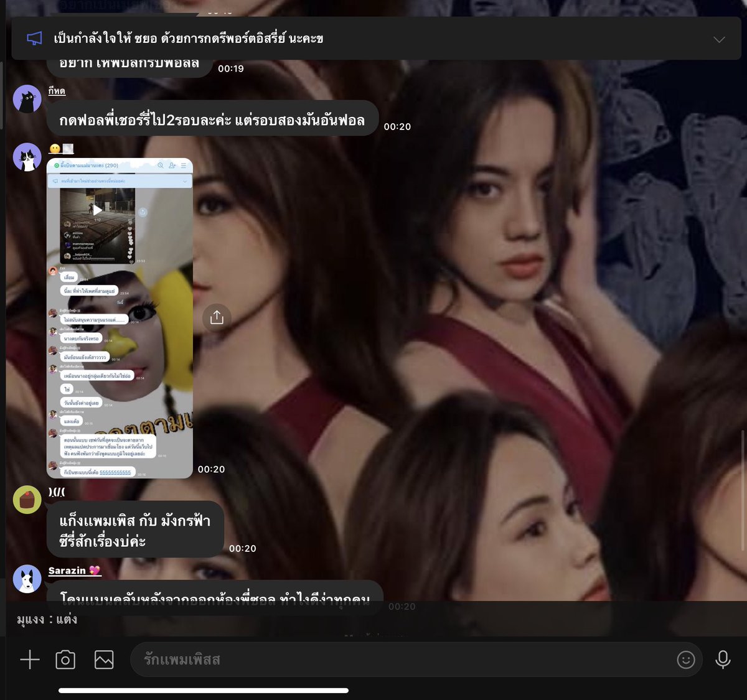Select Sarazin's message about โดนแบนคลับ
This screenshot has height=700, width=747.
(215, 598)
